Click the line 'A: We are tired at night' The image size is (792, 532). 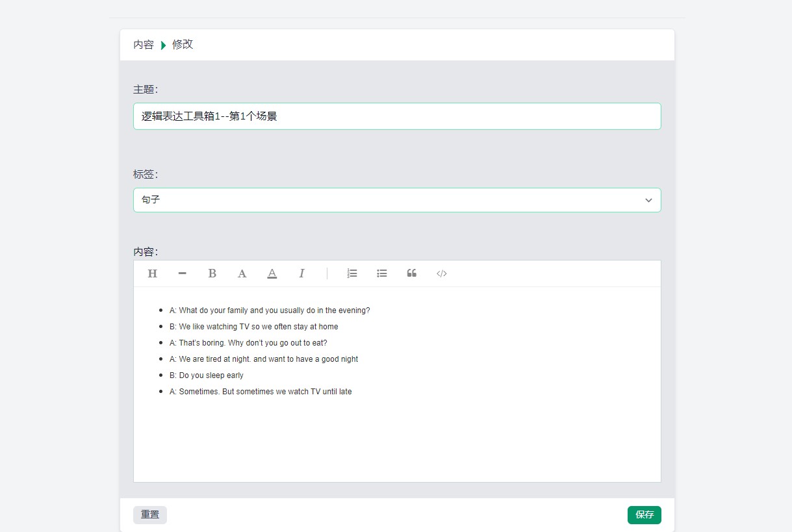coord(264,359)
